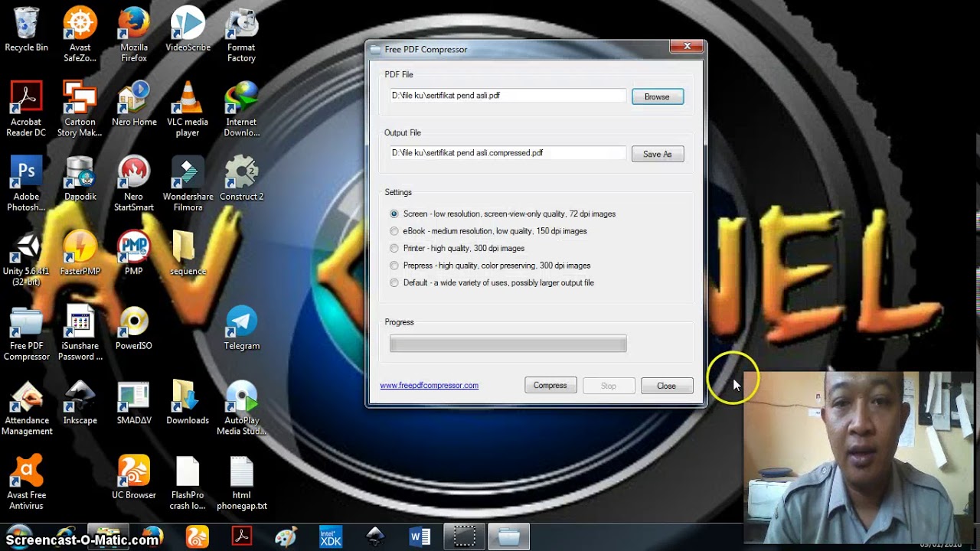Image resolution: width=980 pixels, height=551 pixels.
Task: Click into the PDF File path field
Action: click(508, 96)
